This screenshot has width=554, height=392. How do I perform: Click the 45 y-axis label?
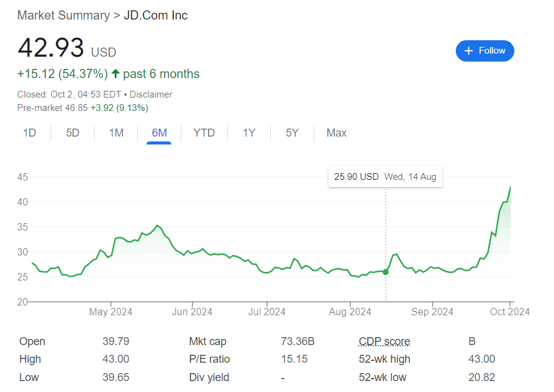tap(23, 177)
